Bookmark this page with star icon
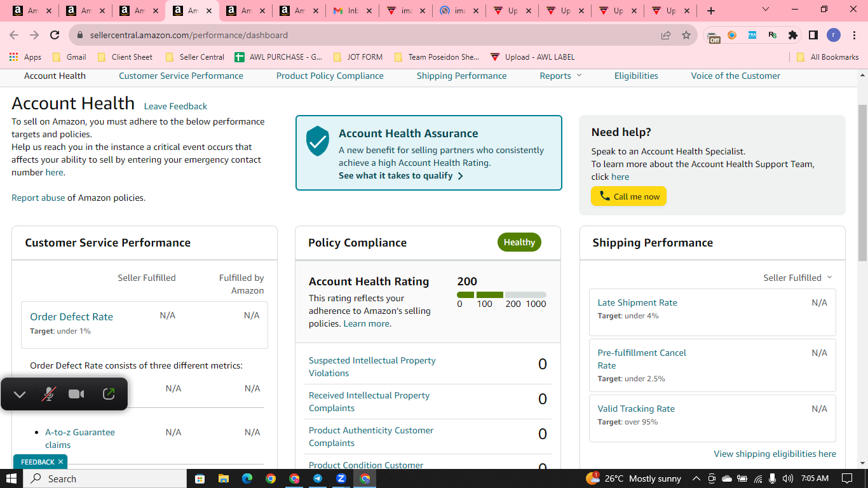 [686, 35]
